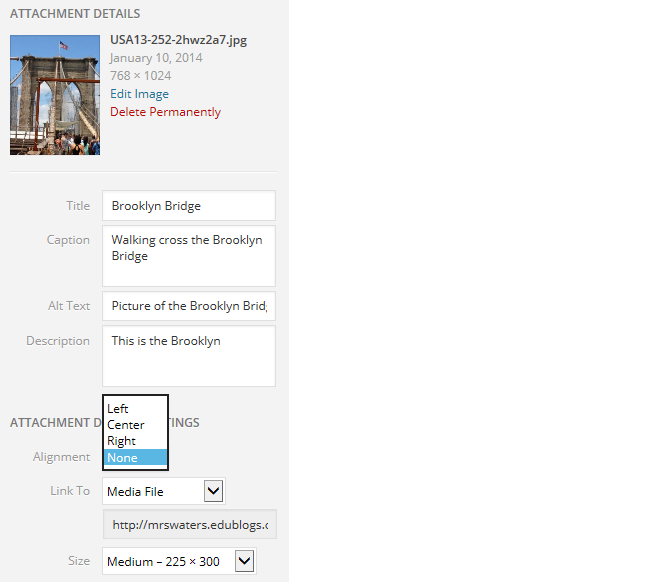Image resolution: width=650 pixels, height=582 pixels.
Task: Click the Brooklyn Bridge thumbnail image
Action: 55,95
